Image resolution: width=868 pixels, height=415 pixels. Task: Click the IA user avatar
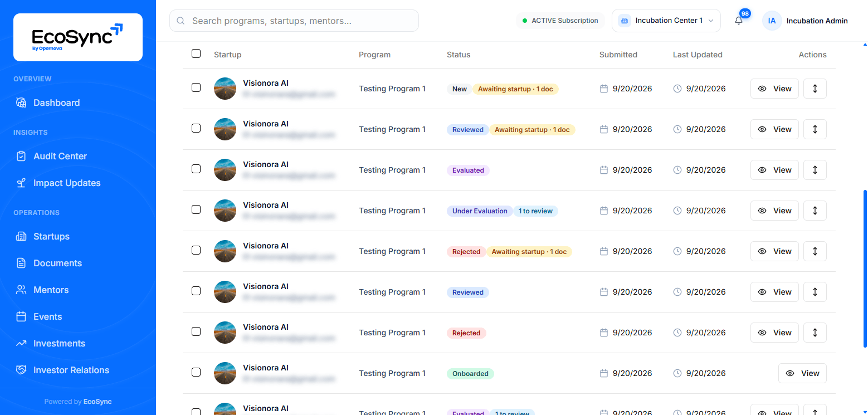coord(772,21)
